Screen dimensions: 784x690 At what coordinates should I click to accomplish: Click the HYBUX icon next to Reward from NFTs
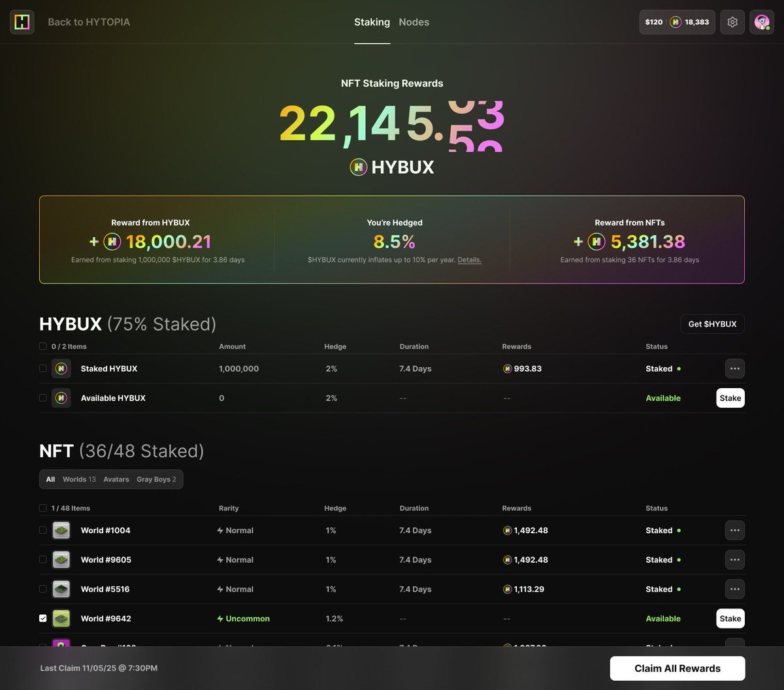pos(596,242)
